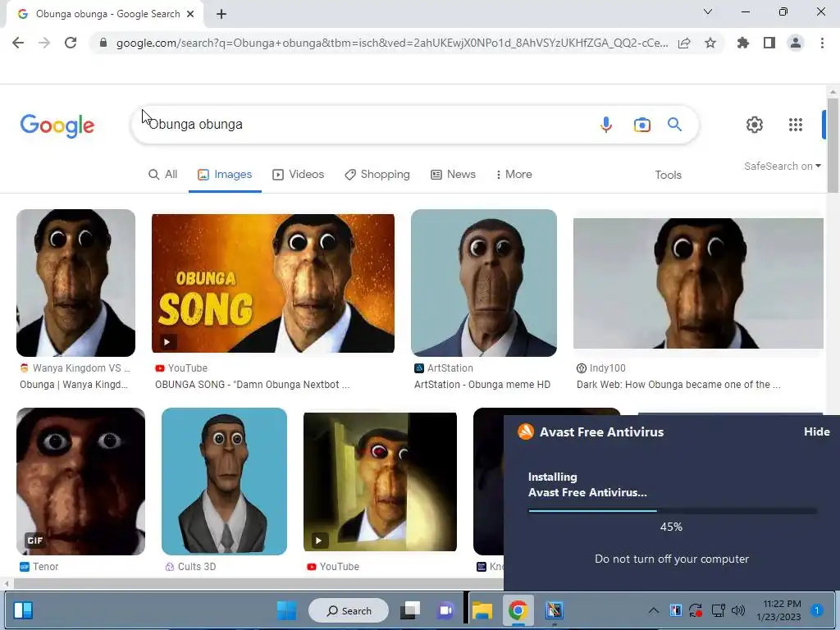The image size is (840, 630).
Task: Click the Cults 3D source label
Action: coord(197,567)
